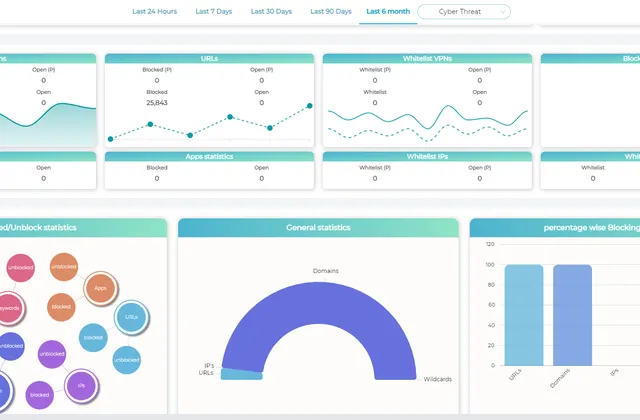640x420 pixels.
Task: Click the orange unblocked bubble
Action: coord(64,267)
